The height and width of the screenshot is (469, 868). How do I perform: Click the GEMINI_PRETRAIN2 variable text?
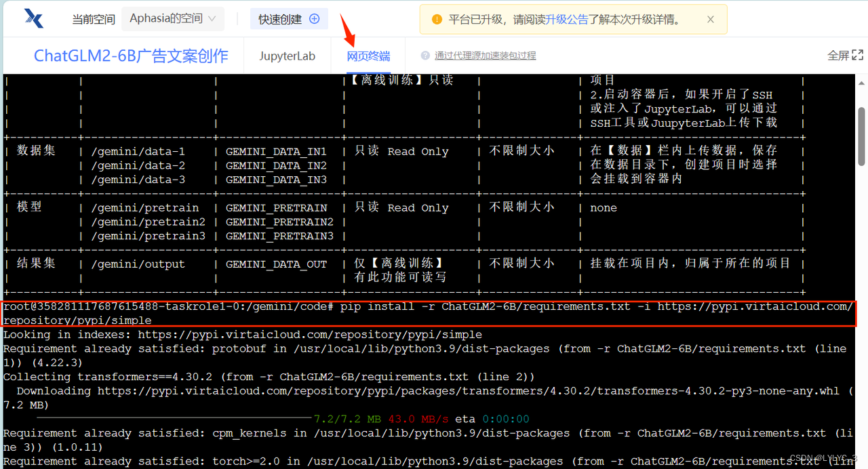(x=279, y=222)
